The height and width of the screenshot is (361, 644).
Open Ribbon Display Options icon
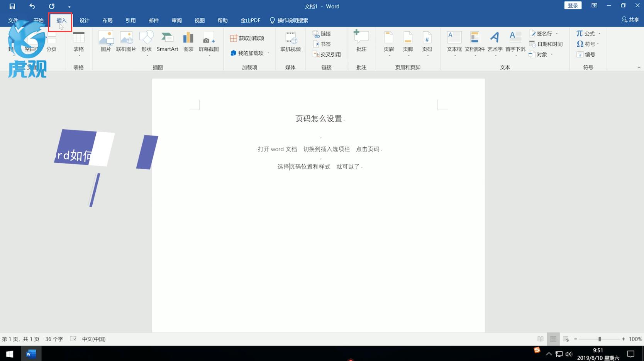point(594,5)
